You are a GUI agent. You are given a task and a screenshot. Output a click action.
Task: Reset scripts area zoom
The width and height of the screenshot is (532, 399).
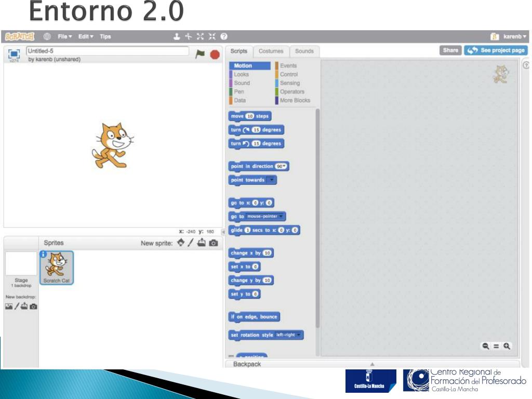pyautogui.click(x=496, y=346)
